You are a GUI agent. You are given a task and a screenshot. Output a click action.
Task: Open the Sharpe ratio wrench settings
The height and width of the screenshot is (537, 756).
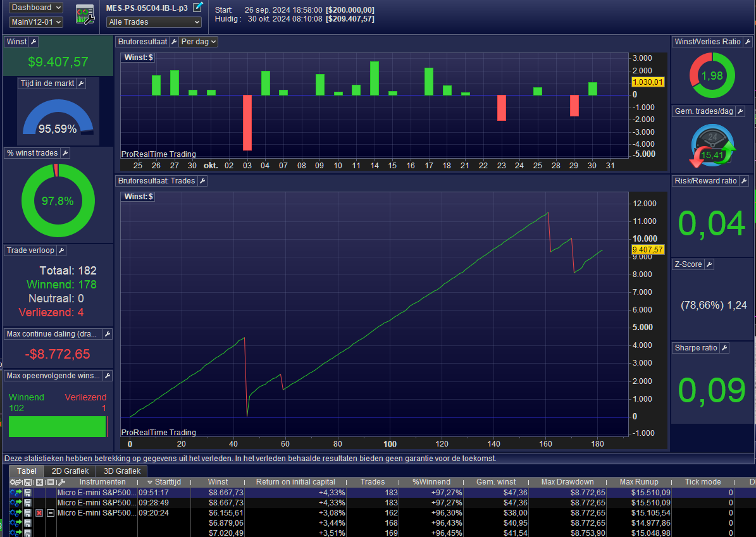724,347
